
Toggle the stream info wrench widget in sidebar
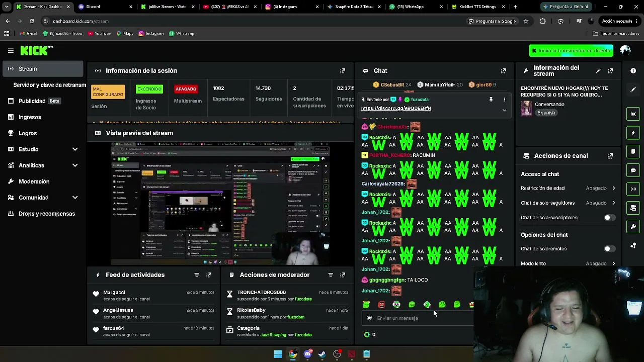click(x=633, y=227)
